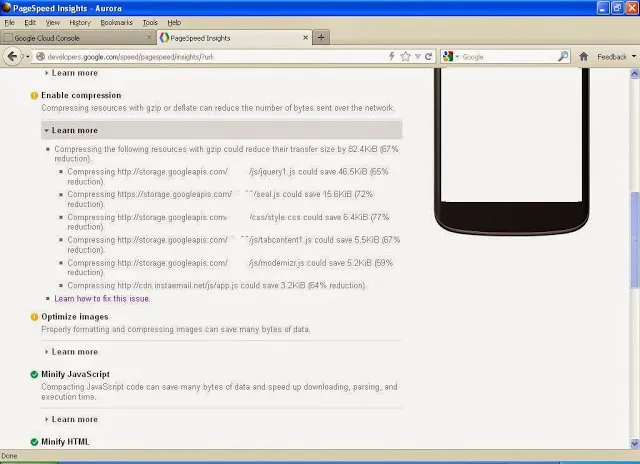The height and width of the screenshot is (464, 640).
Task: Click the Optimize images warning icon
Action: pyautogui.click(x=34, y=317)
